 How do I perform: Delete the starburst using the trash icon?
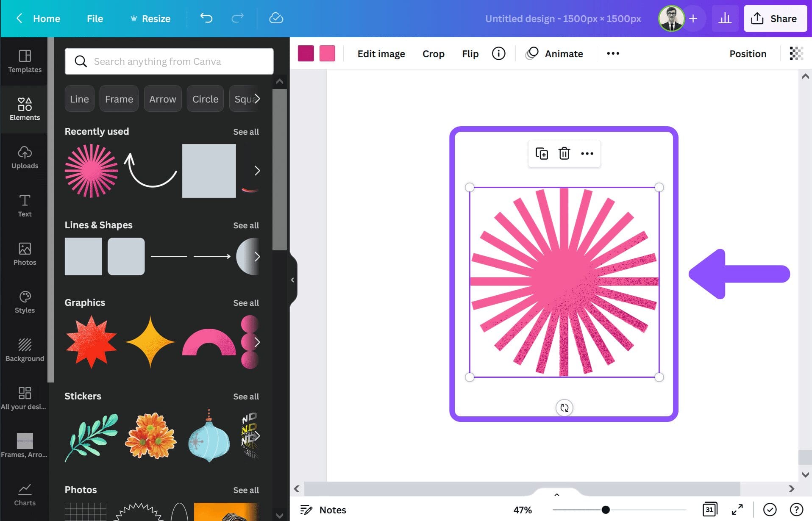564,153
